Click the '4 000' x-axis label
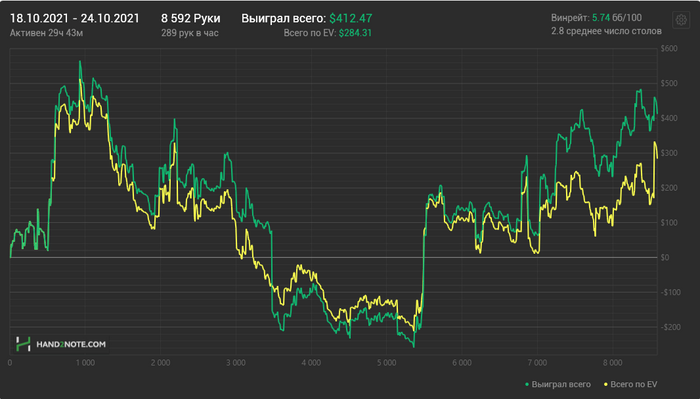700x399 pixels. click(x=311, y=363)
